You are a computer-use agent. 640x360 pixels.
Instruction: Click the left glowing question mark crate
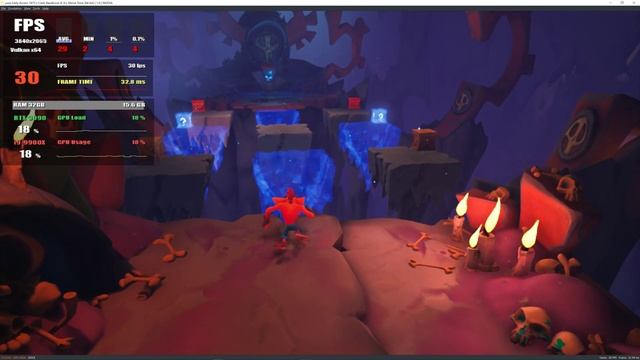tap(183, 120)
